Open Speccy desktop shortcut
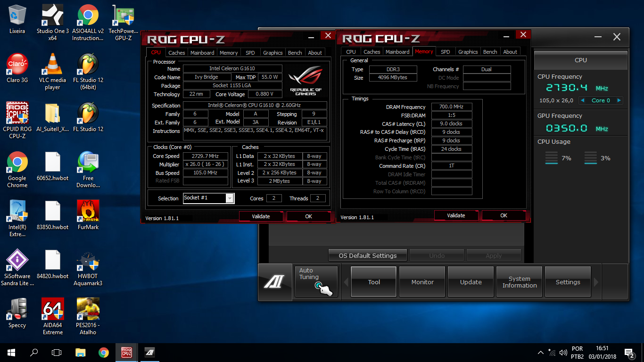This screenshot has width=644, height=362. [x=17, y=313]
